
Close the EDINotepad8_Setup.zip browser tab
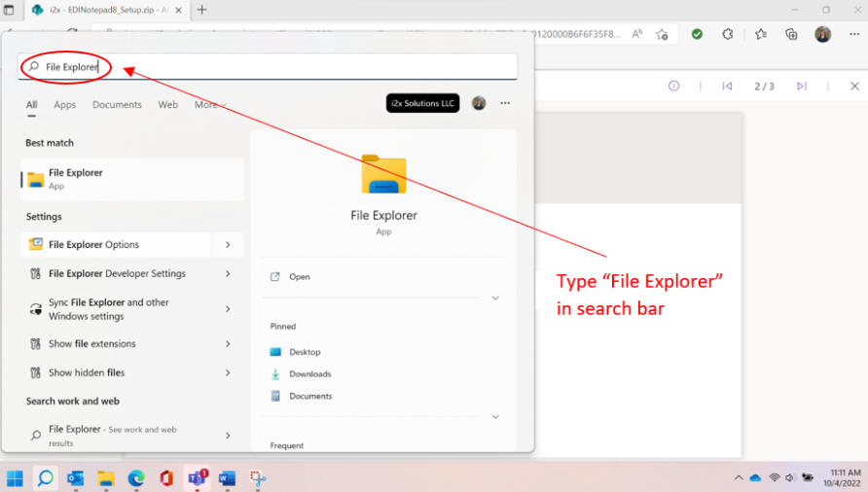178,10
